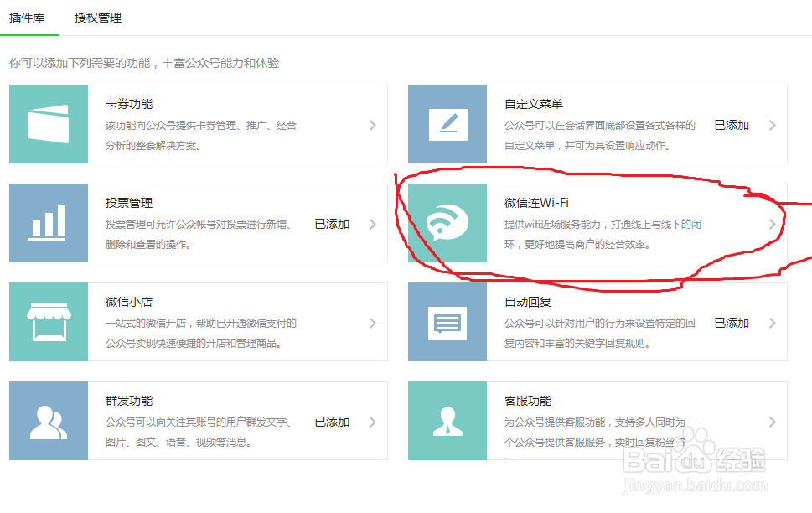This screenshot has height=513, width=812.
Task: Expand the 自动回复 chevron arrow
Action: pyautogui.click(x=773, y=323)
